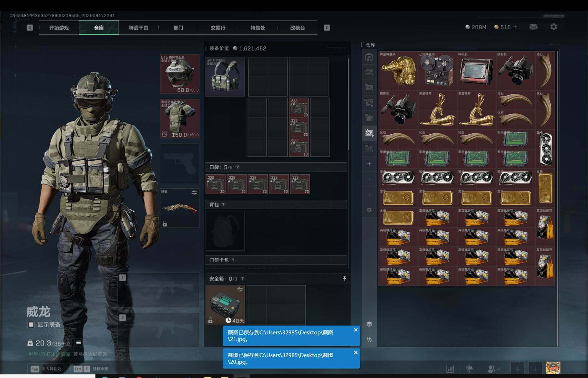Select the GIR chest rig item
Screen dimensions: 588x378
point(225,77)
